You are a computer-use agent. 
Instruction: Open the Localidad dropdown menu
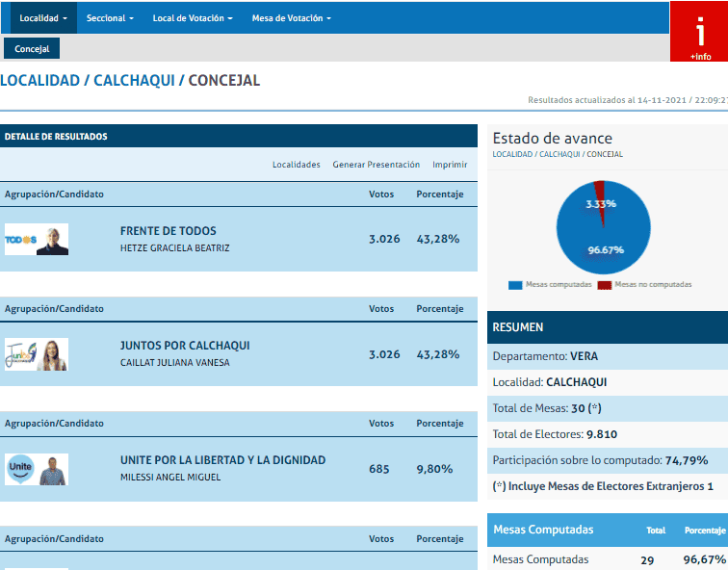click(42, 18)
